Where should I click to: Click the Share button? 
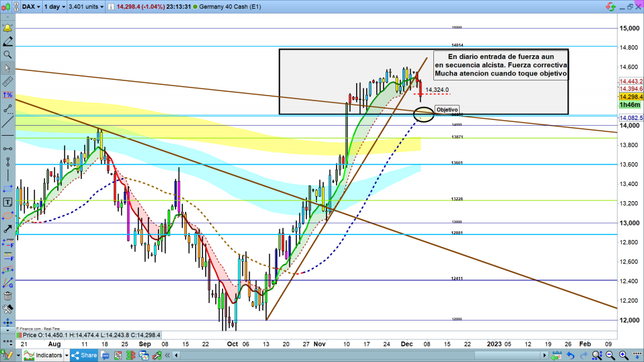84,356
